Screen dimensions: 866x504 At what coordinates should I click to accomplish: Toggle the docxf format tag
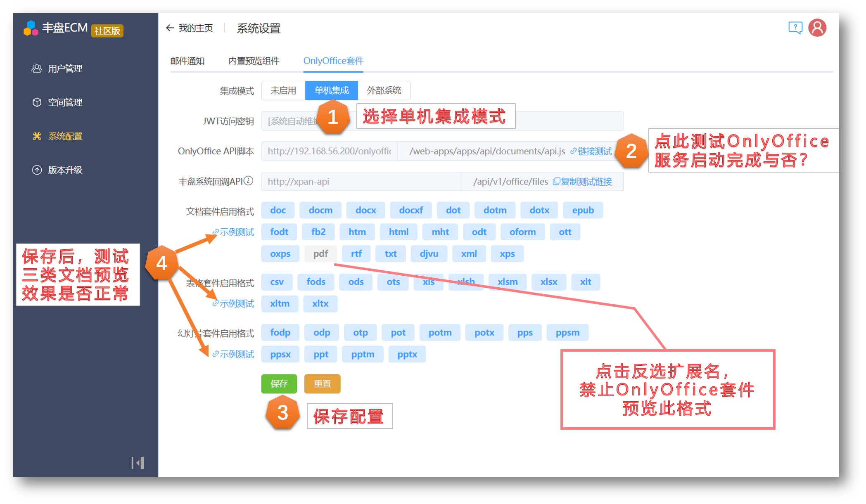click(x=411, y=211)
